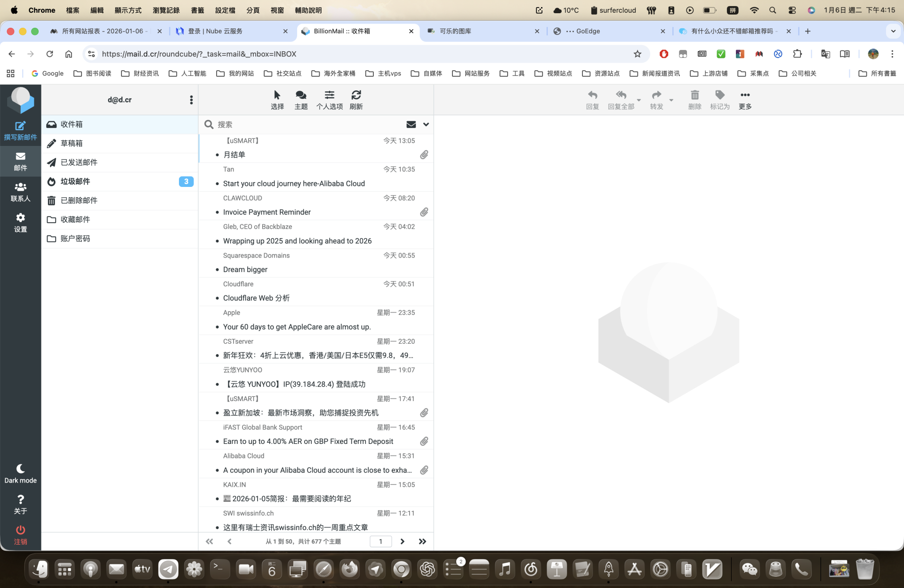
Task: Log out with the 注销 button
Action: click(x=20, y=535)
